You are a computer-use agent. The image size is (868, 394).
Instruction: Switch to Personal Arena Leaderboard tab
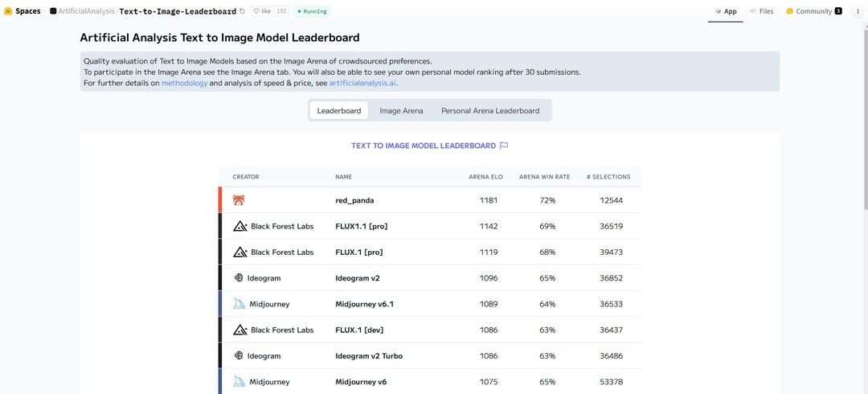pos(490,110)
